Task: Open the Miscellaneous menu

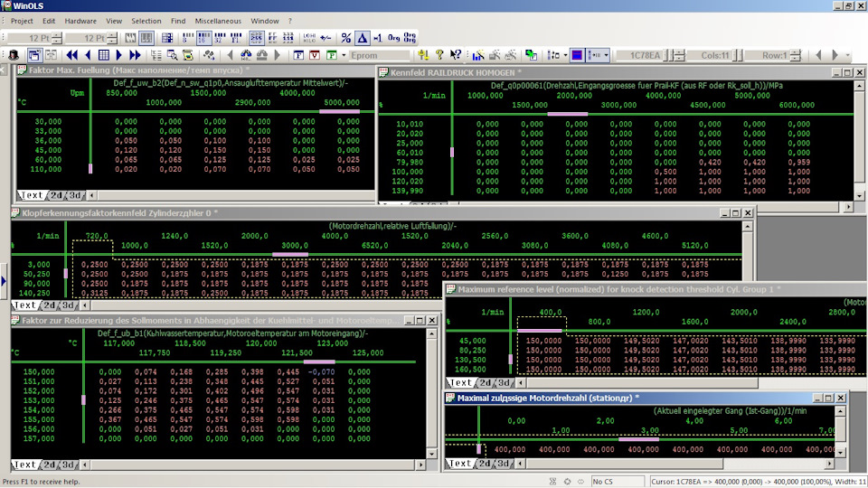Action: [x=218, y=20]
